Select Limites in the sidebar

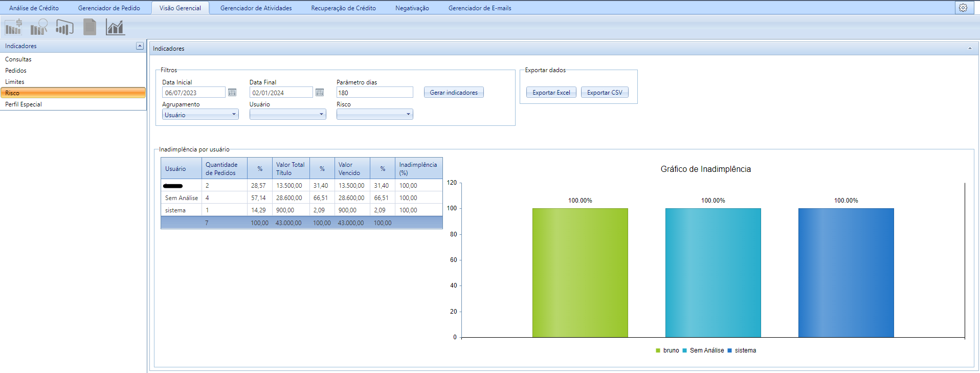click(73, 82)
